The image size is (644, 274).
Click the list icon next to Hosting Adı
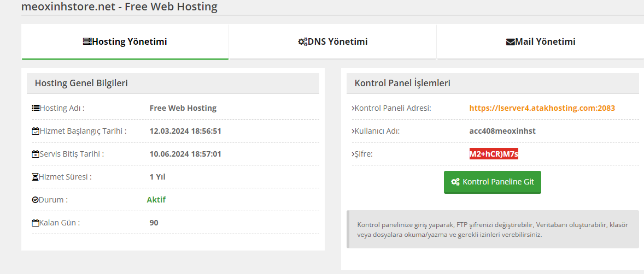[x=36, y=108]
